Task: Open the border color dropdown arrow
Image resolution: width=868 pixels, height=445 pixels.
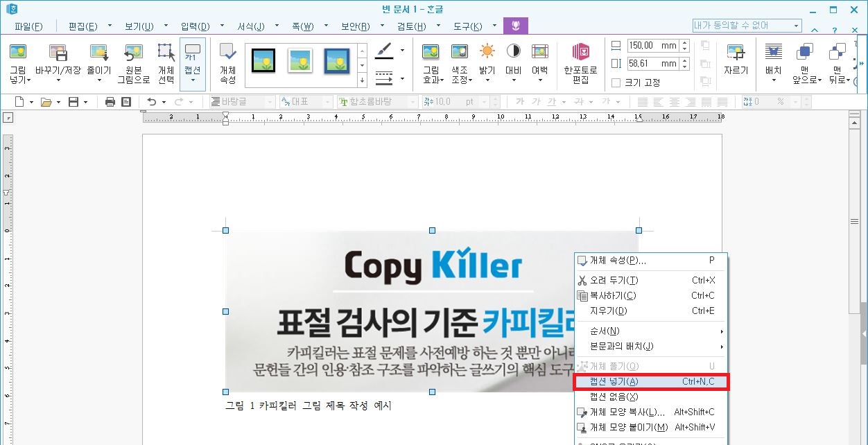Action: (x=402, y=51)
